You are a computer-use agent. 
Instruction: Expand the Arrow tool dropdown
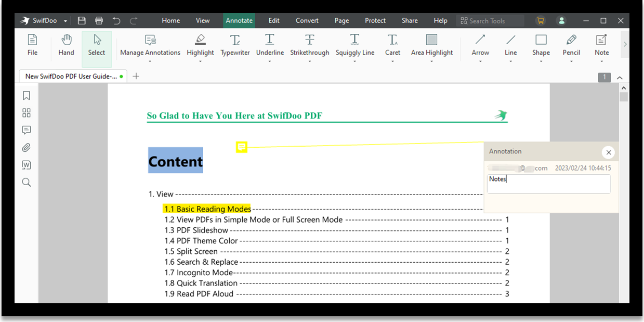480,61
